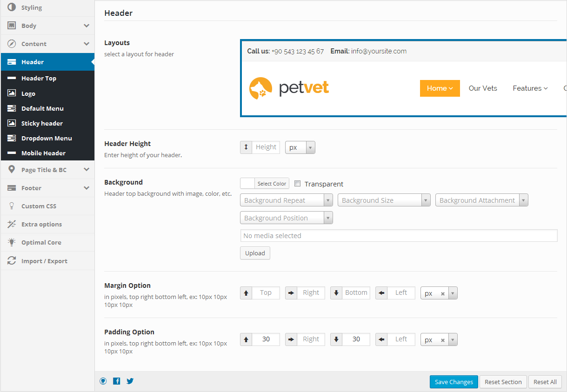Click the padding top up-arrow icon
Image resolution: width=567 pixels, height=392 pixels.
pos(246,339)
